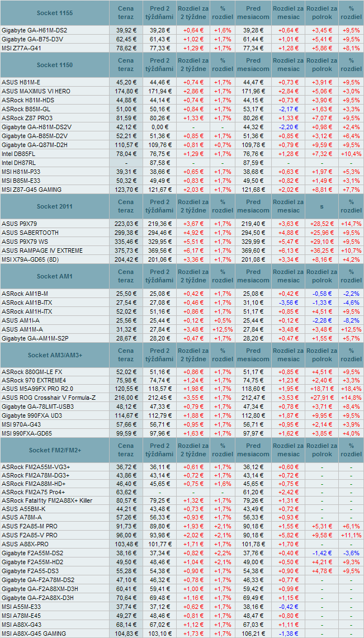Select the MSI 970A-G43 row name

tap(22, 425)
